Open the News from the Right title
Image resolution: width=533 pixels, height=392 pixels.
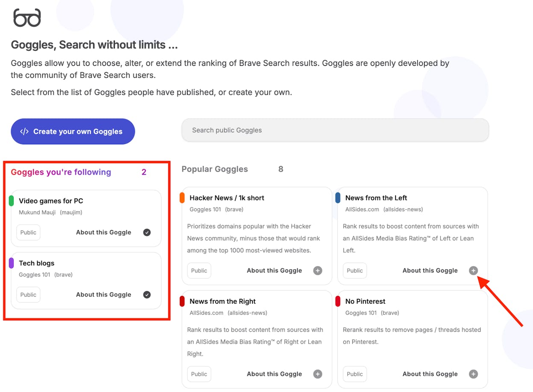tap(223, 301)
